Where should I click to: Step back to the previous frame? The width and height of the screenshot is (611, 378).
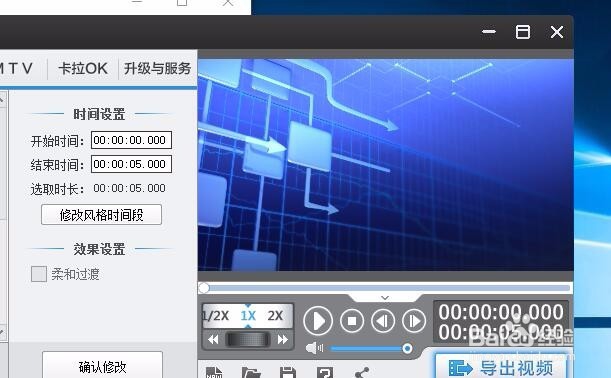coord(383,321)
